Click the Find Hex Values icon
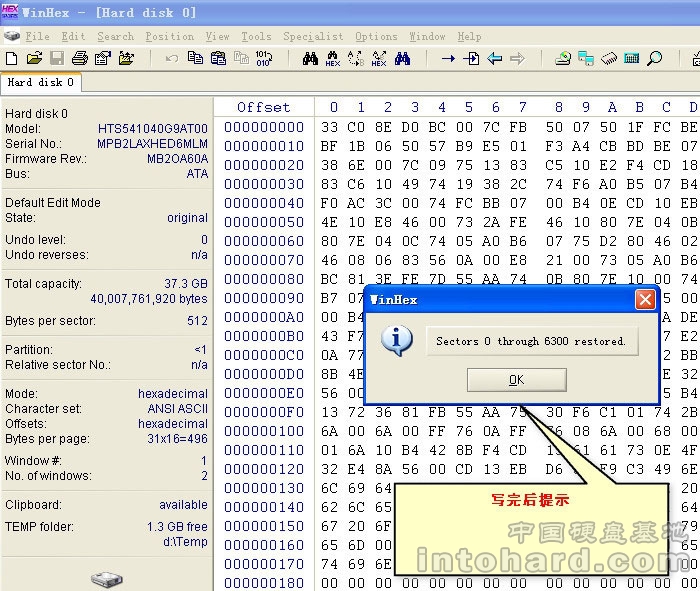This screenshot has height=591, width=700. [x=333, y=58]
